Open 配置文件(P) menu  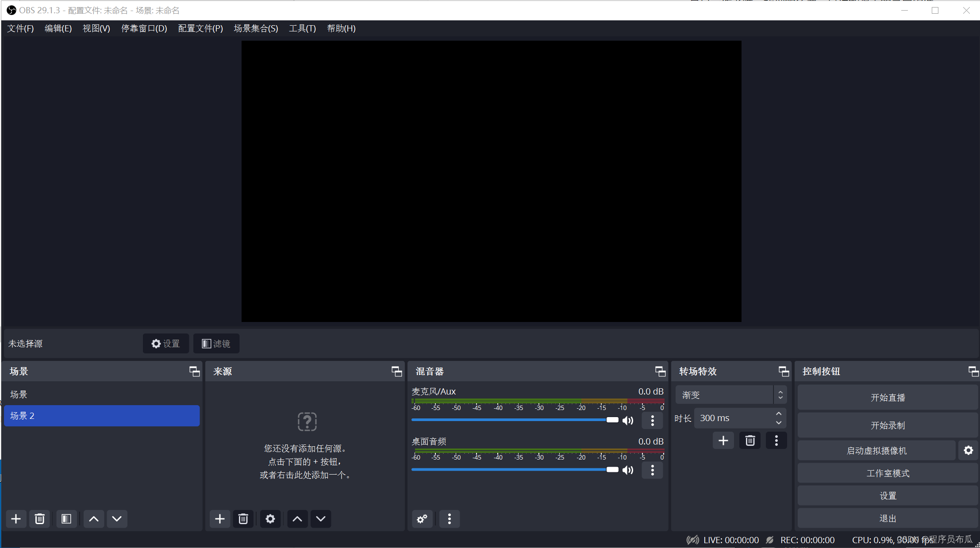click(200, 28)
